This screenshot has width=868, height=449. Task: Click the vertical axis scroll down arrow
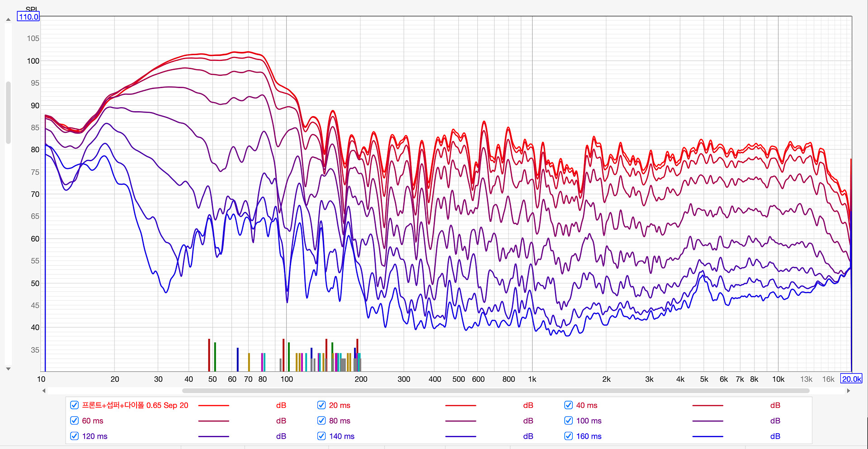coord(8,369)
